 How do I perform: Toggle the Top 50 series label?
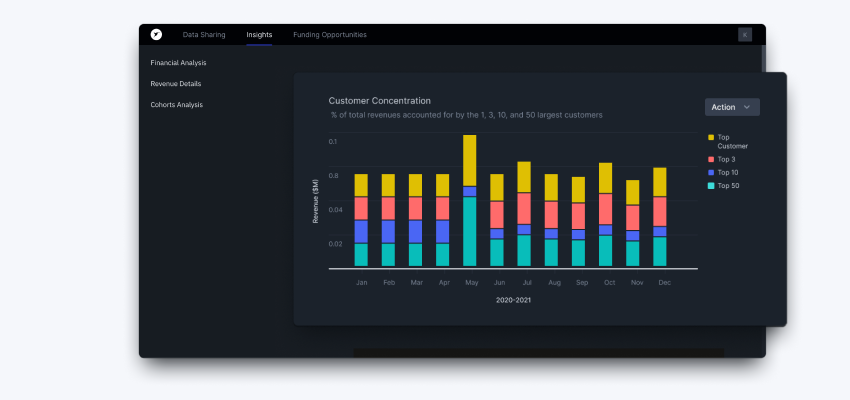tap(728, 186)
